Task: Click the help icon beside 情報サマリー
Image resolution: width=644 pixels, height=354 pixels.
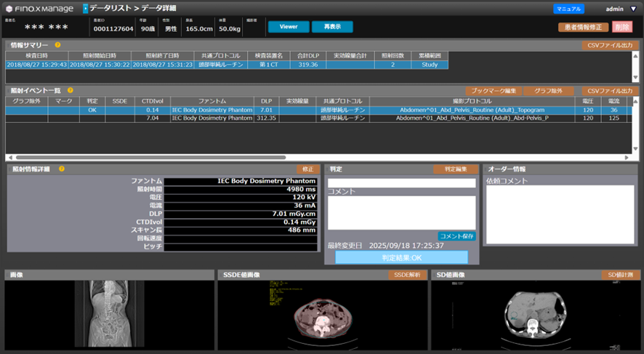Action: 57,45
